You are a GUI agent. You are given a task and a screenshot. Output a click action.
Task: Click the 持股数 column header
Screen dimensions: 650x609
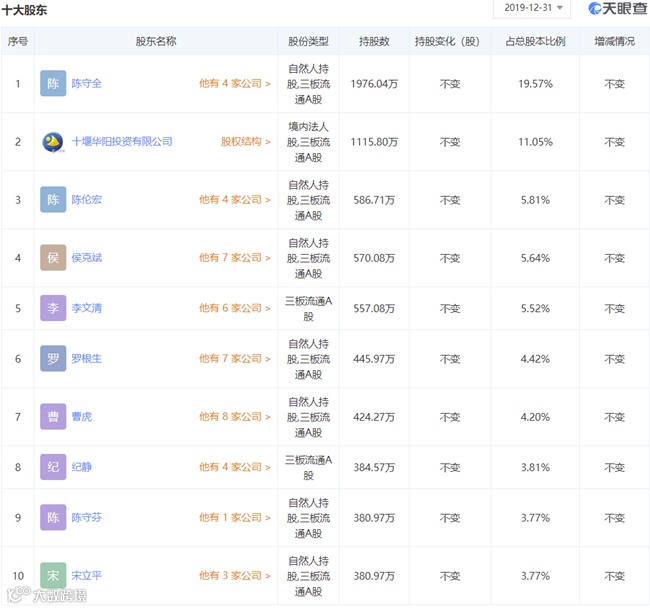(374, 41)
